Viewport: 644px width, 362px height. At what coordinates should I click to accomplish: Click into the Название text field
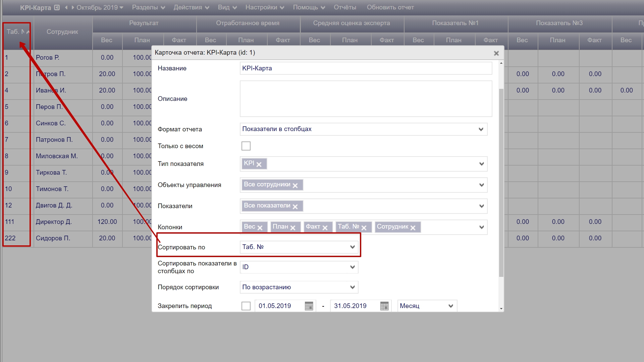(x=366, y=68)
